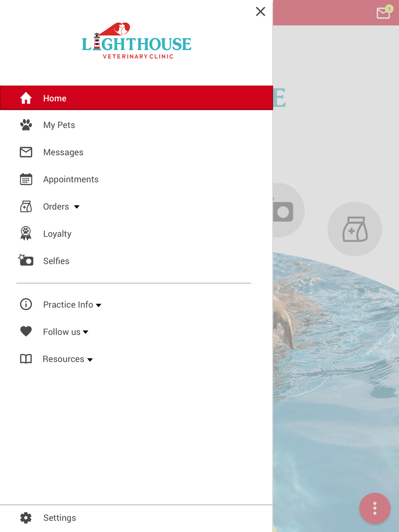Click the medicine bag icon beside Orders
This screenshot has height=532, width=399.
[x=26, y=206]
